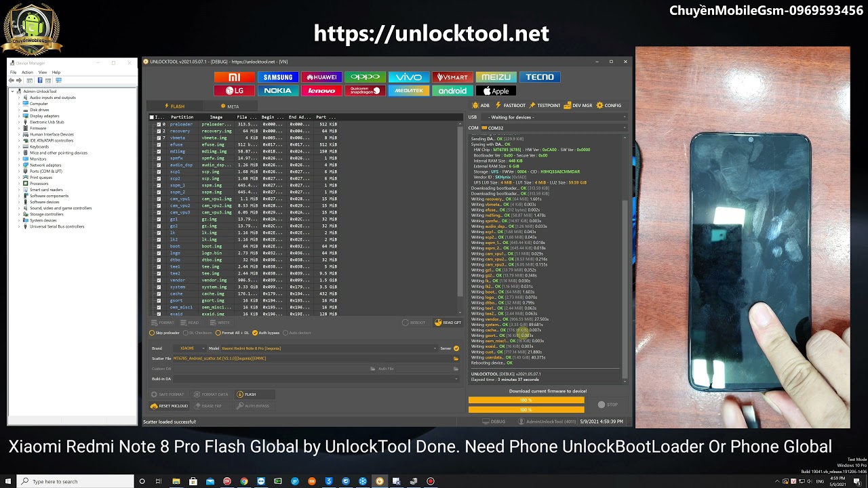Screen dimensions: 868x488
Task: Select the Lenovo brand logo
Action: tap(321, 91)
